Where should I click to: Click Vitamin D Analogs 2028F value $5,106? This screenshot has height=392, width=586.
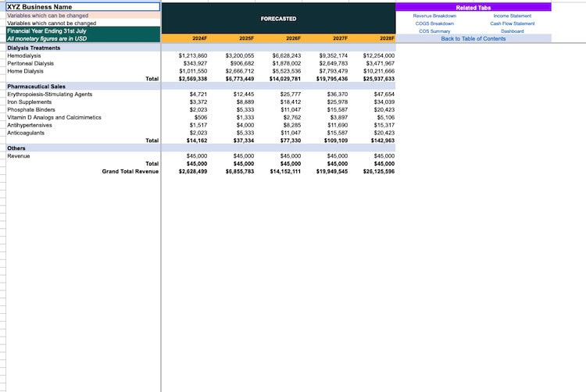386,117
